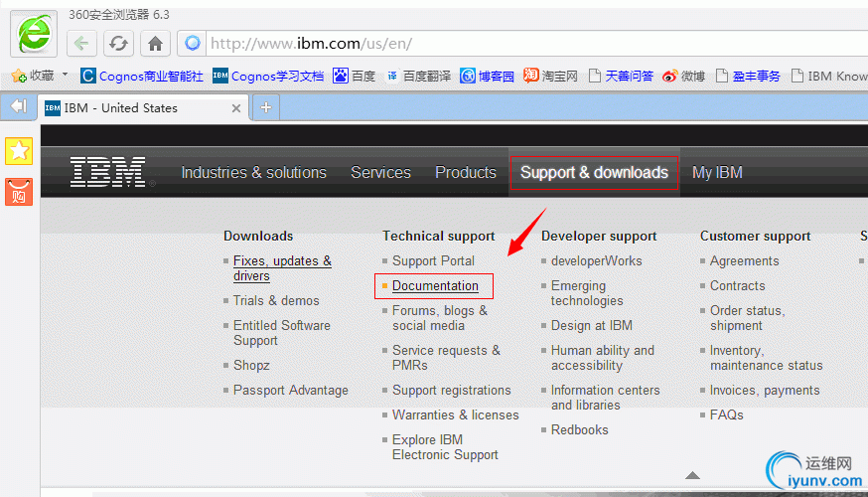Open the Cognos学习文档 bookmark
Image resolution: width=868 pixels, height=497 pixels.
(x=268, y=76)
